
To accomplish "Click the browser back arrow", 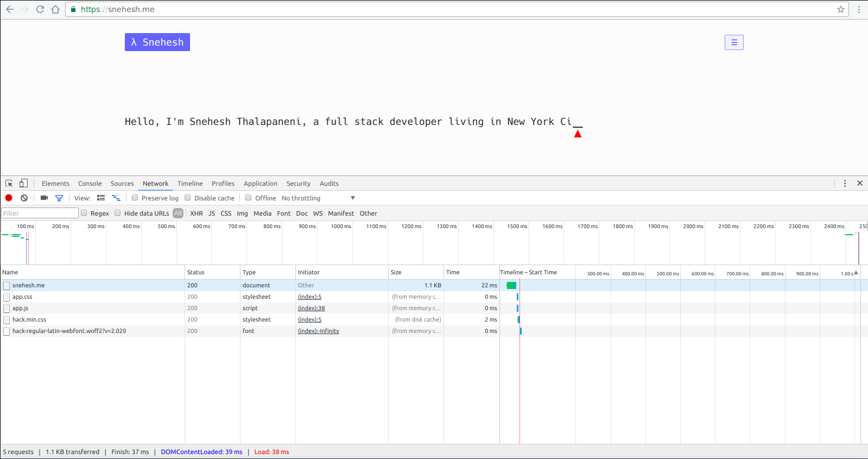I will point(10,9).
